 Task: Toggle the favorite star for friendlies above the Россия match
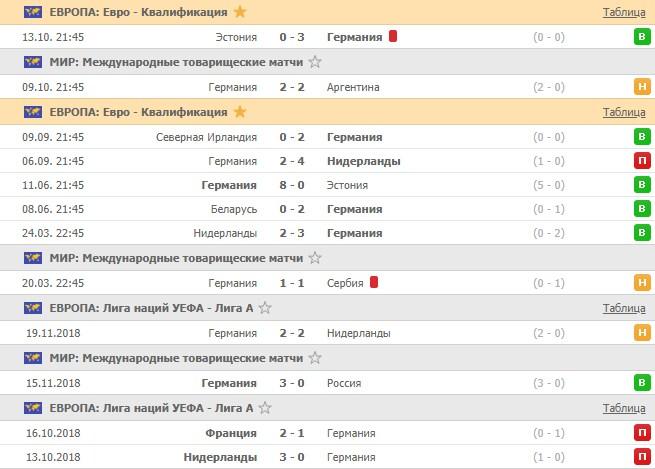tap(315, 358)
